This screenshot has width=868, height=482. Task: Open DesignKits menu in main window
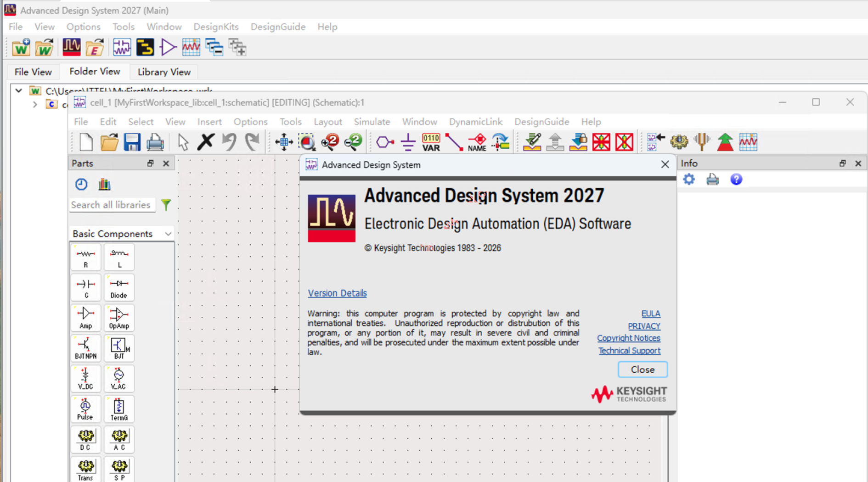coord(216,27)
